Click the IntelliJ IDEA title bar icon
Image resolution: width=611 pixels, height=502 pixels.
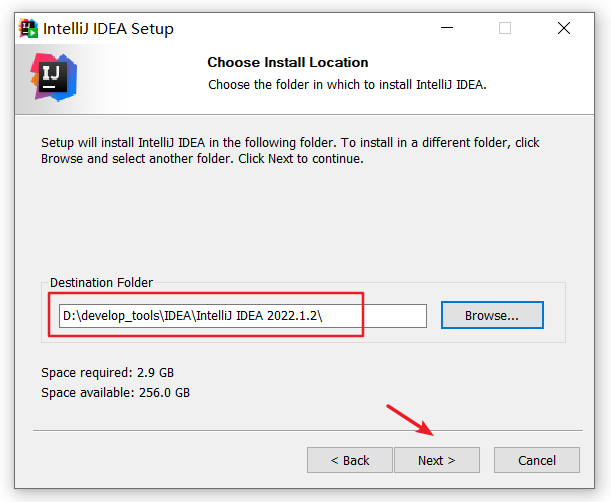(28, 28)
